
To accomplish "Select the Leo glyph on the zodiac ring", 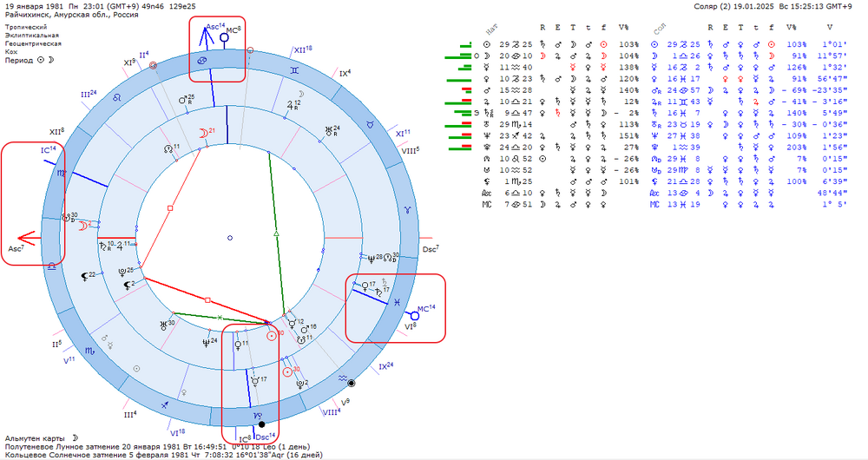I will (117, 97).
